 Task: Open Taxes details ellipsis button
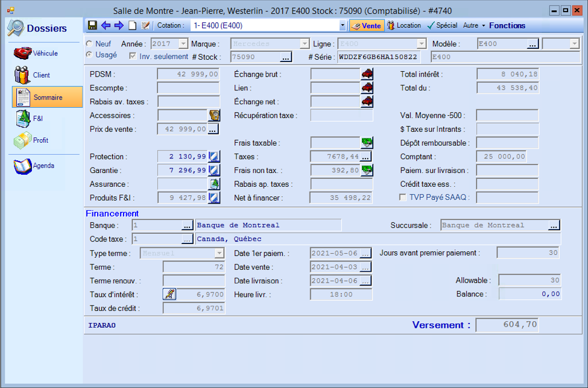click(x=365, y=157)
